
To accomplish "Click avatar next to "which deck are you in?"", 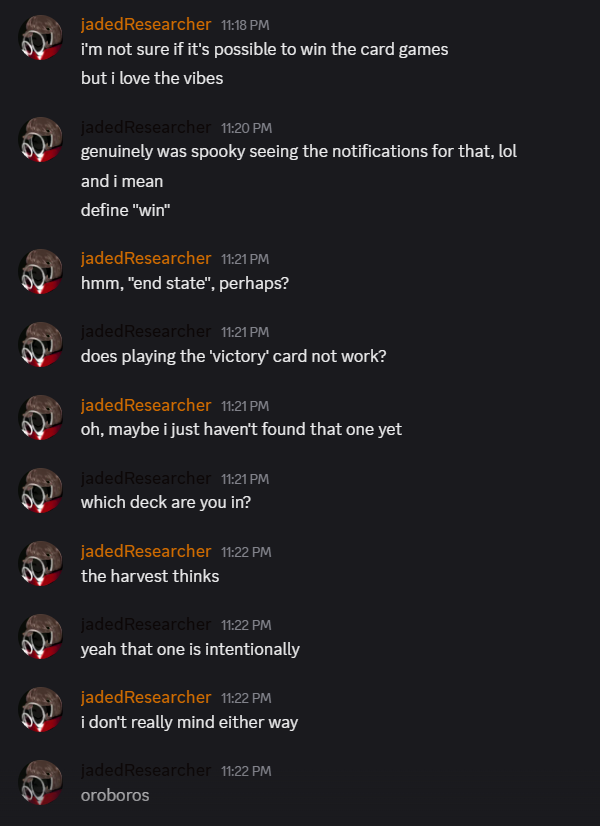I will 41,491.
